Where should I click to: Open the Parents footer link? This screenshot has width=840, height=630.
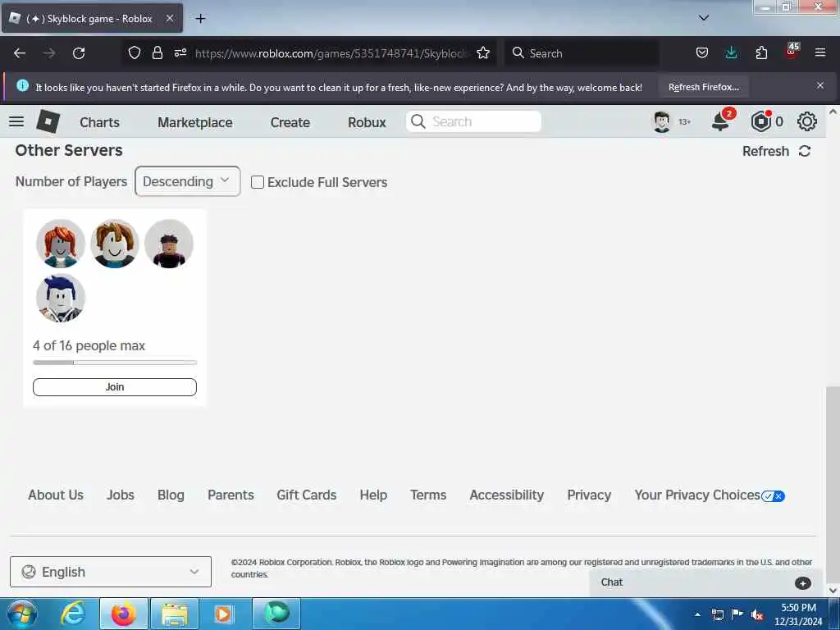[231, 495]
